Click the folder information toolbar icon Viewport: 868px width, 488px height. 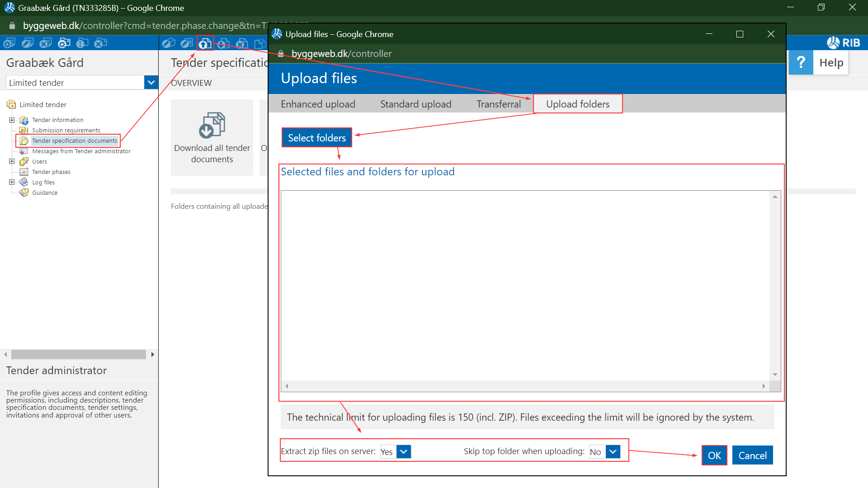pyautogui.click(x=82, y=43)
